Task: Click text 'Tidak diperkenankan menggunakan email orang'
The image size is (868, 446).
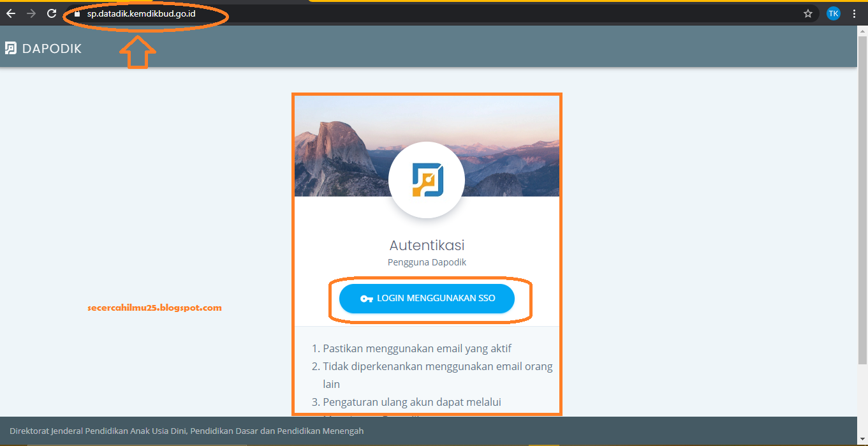Action: click(438, 366)
